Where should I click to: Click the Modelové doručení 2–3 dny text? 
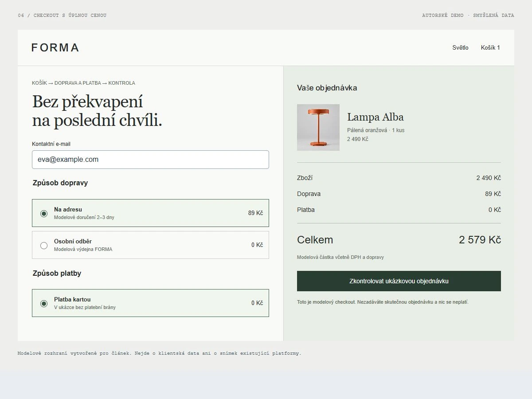[84, 217]
